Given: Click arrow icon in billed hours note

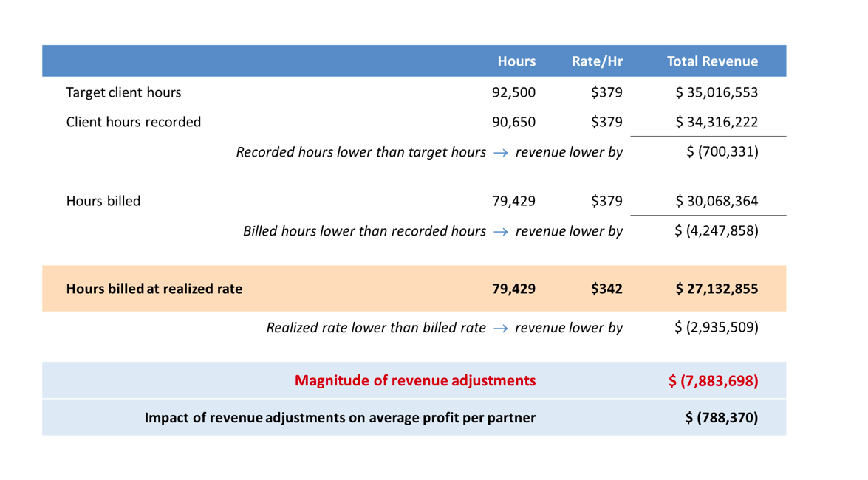Looking at the screenshot, I should click(x=501, y=231).
